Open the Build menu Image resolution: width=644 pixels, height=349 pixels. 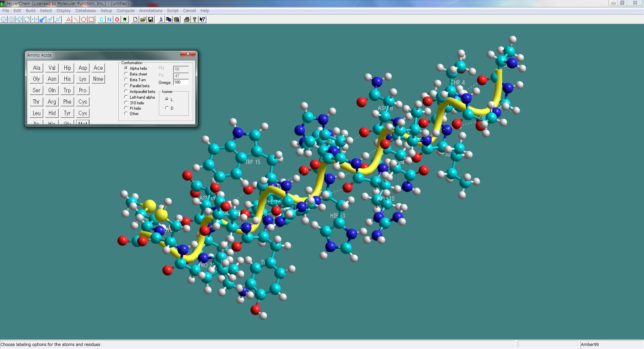coord(31,11)
